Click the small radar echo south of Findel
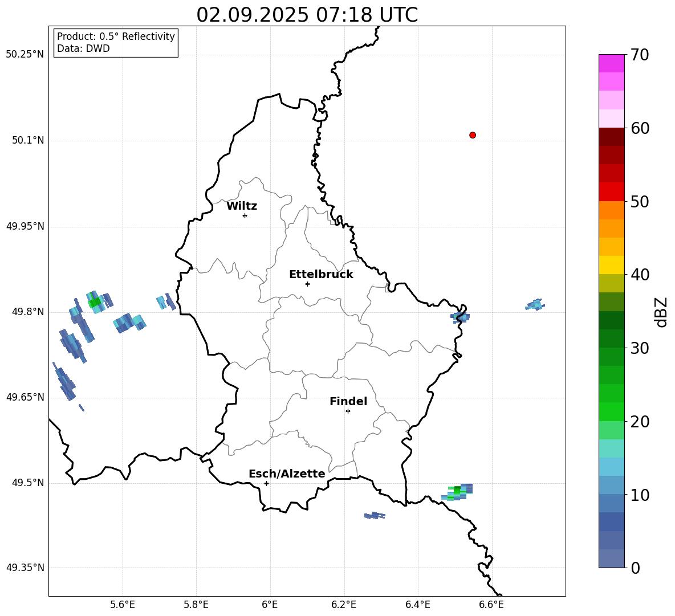Image resolution: width=675 pixels, height=616 pixels. point(375,515)
